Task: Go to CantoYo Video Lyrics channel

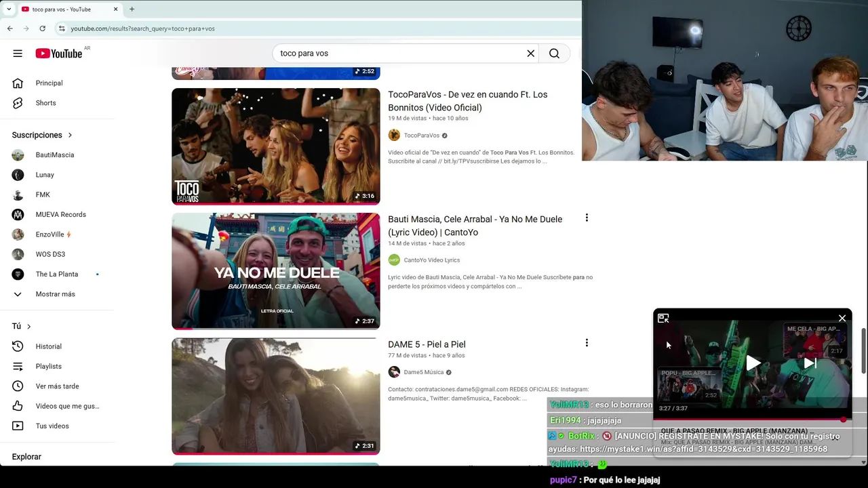Action: pos(431,260)
